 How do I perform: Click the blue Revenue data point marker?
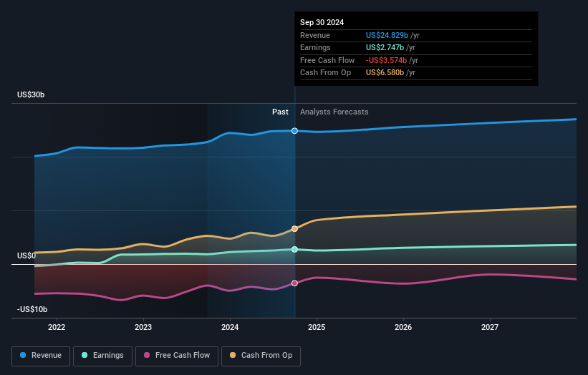click(295, 131)
